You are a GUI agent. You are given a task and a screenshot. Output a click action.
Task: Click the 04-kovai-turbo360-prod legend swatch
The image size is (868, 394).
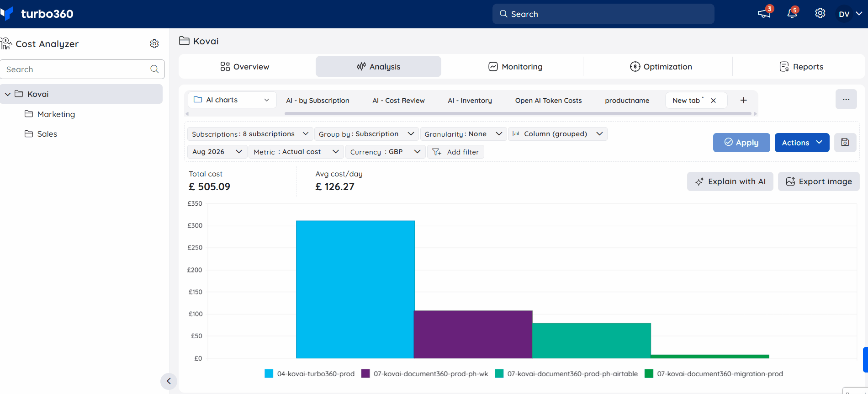point(269,373)
